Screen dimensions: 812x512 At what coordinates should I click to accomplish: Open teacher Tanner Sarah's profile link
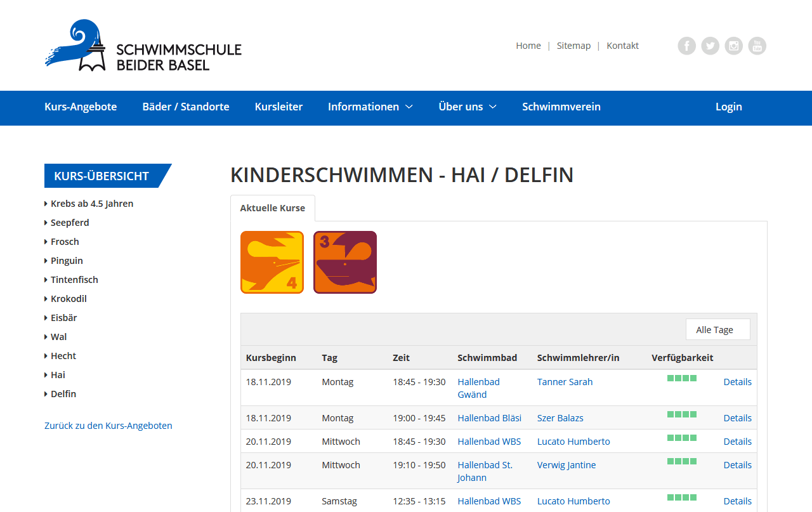click(565, 382)
